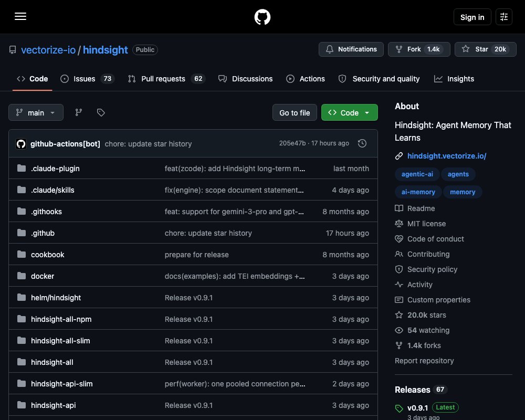
Task: Open the v0.9.1 release link
Action: click(417, 408)
